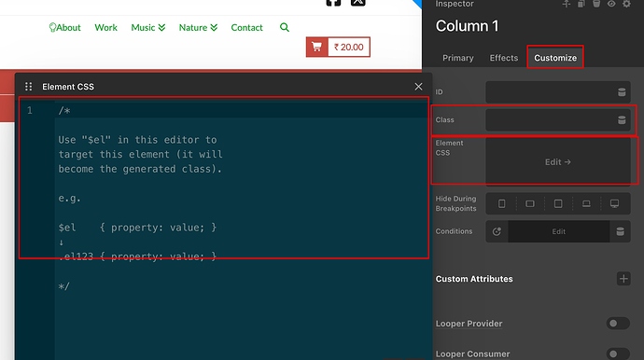Toggle element visibility eye icon
The height and width of the screenshot is (360, 644).
tap(611, 4)
